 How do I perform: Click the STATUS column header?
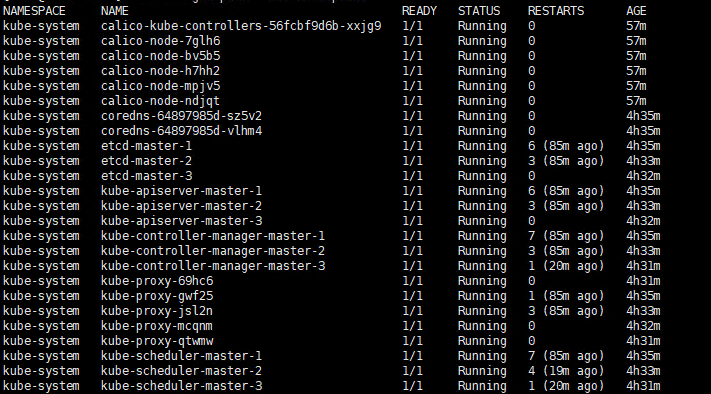tap(479, 11)
